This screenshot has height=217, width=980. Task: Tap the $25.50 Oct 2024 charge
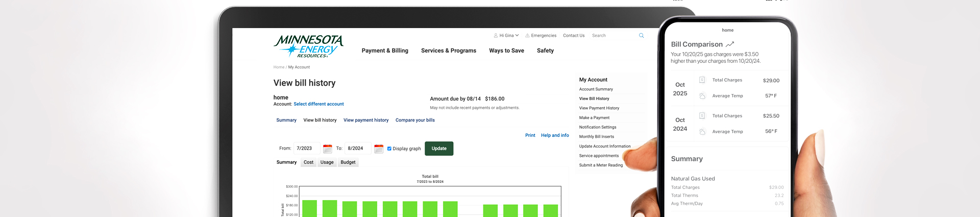pos(771,116)
